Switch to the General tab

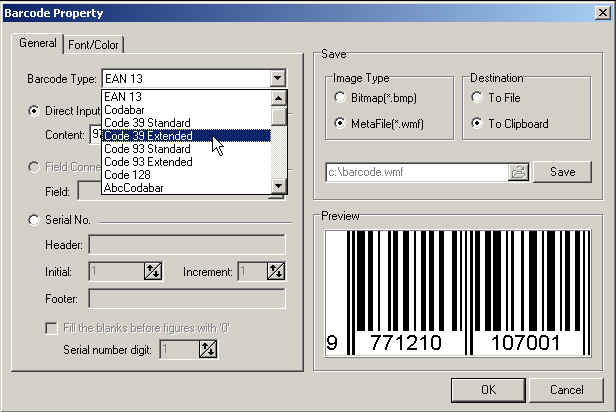(38, 43)
